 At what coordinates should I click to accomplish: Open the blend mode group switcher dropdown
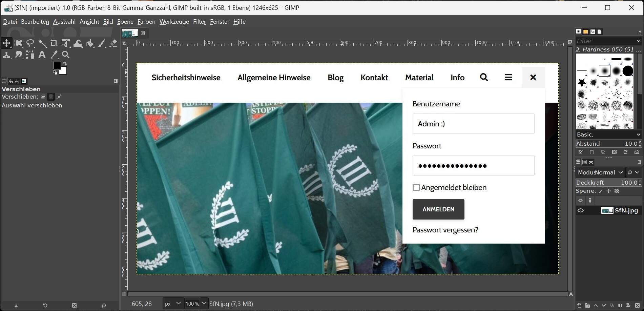click(x=634, y=172)
